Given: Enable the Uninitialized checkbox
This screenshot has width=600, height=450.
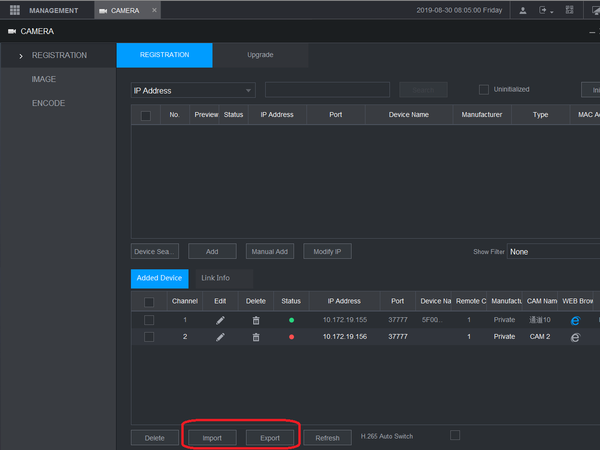Looking at the screenshot, I should coord(484,89).
